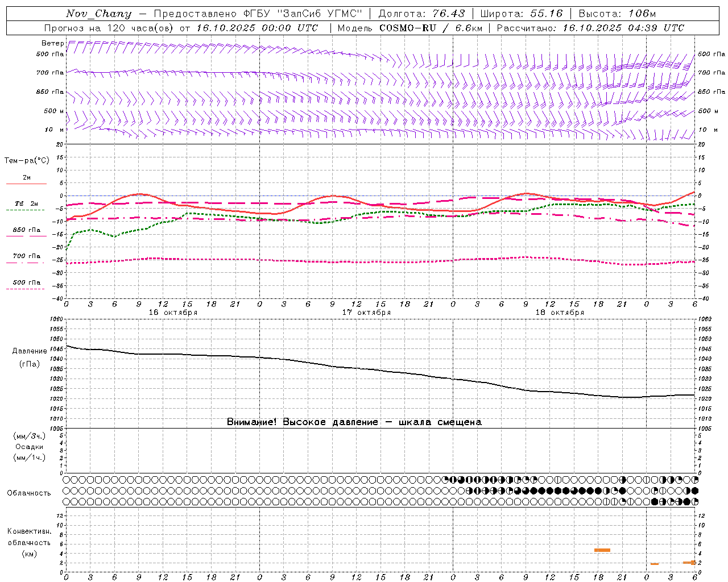Click the "Конвективн." convective cloud label
728x582 pixels.
tap(29, 531)
